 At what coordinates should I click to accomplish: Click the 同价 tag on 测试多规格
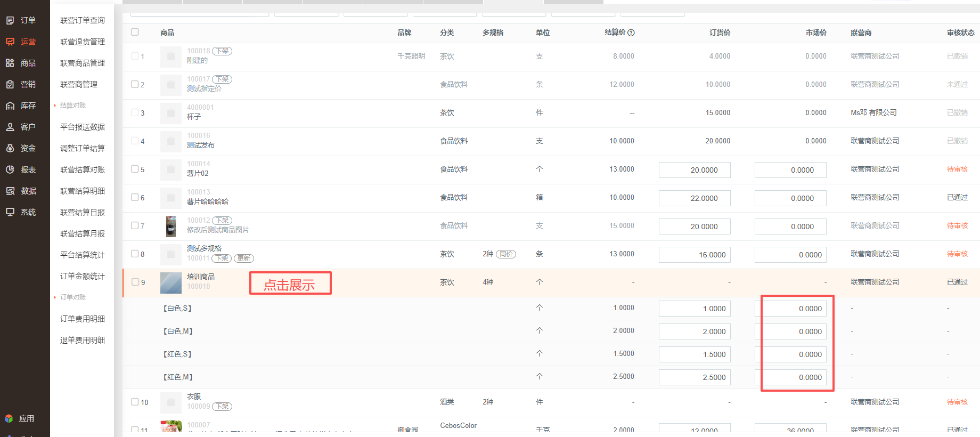pyautogui.click(x=506, y=254)
